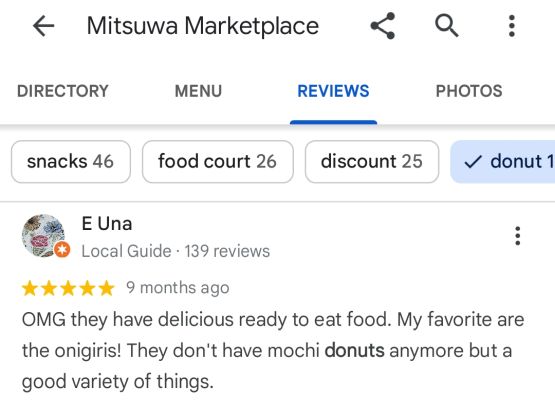555x405 pixels.
Task: Open E Una's review options menu
Action: pos(517,236)
